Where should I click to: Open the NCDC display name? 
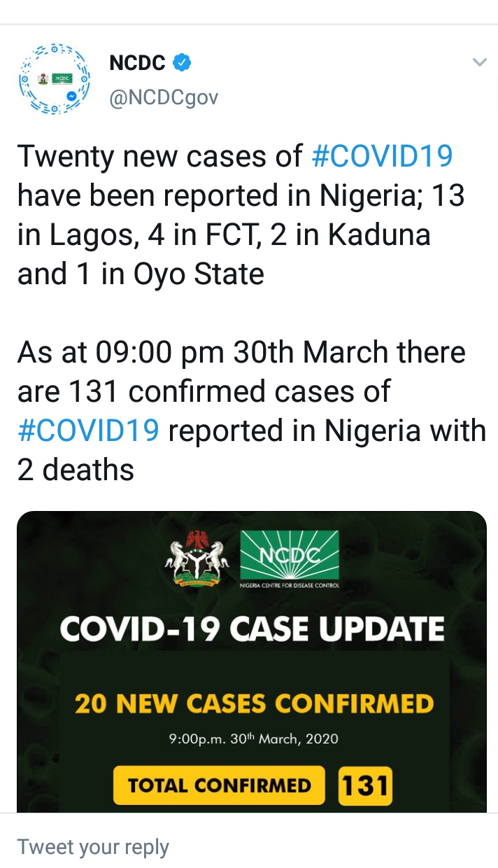138,63
